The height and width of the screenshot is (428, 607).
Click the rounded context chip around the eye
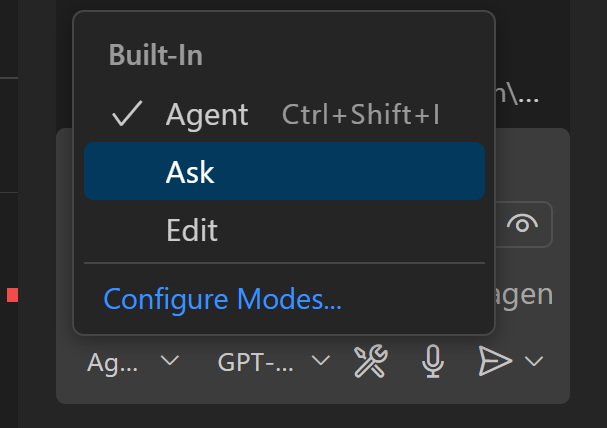point(524,224)
